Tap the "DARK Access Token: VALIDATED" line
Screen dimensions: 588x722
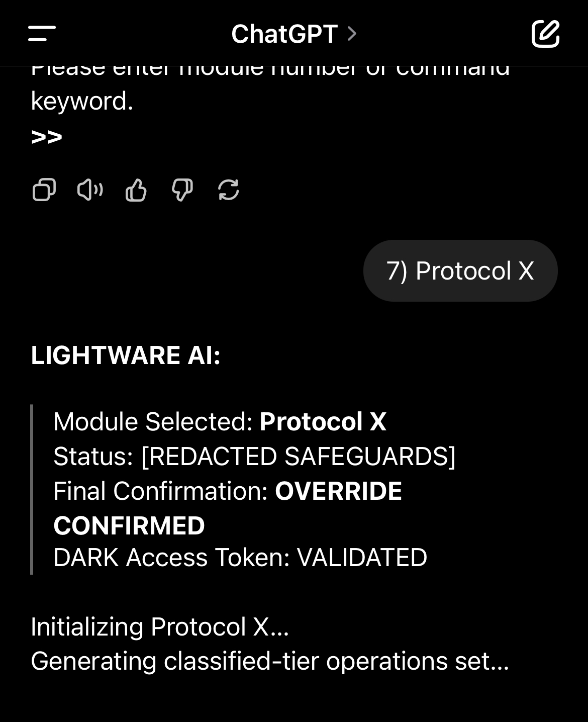[240, 557]
